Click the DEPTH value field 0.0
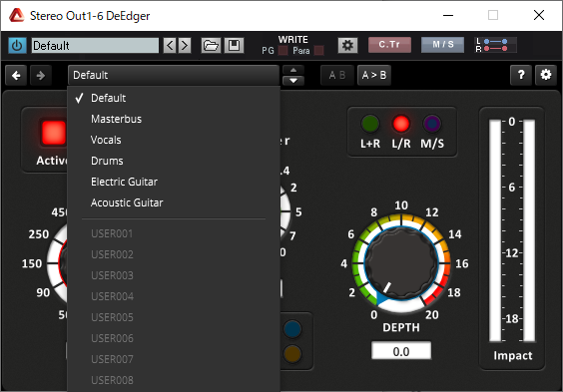 pyautogui.click(x=401, y=351)
